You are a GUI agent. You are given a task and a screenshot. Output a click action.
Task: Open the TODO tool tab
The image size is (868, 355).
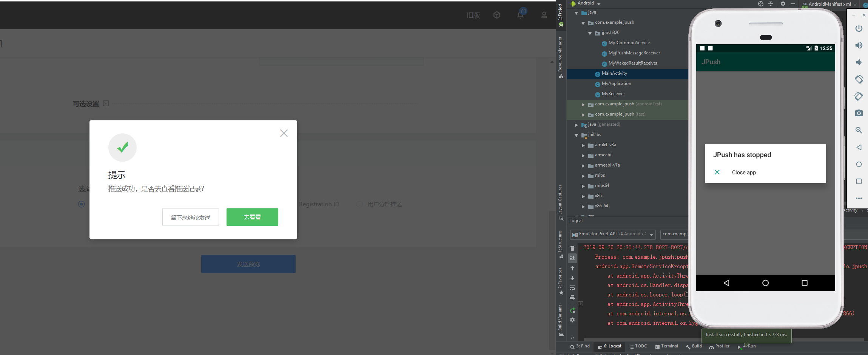[638, 346]
